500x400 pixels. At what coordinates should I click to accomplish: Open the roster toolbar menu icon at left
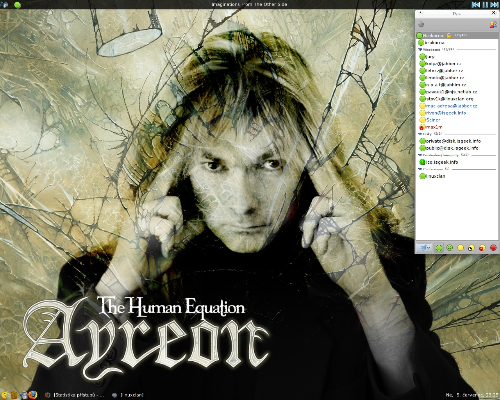(421, 24)
